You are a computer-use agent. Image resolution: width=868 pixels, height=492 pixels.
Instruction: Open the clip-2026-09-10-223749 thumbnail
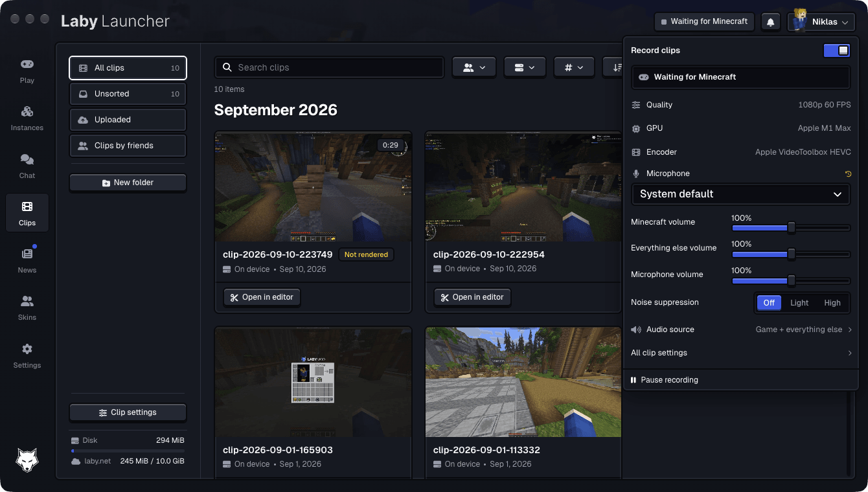(x=313, y=187)
